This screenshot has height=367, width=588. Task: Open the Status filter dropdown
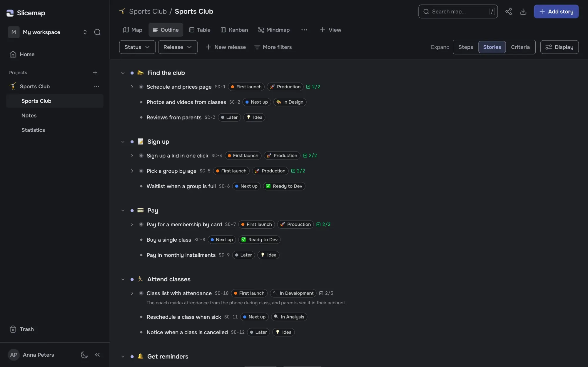pyautogui.click(x=137, y=47)
